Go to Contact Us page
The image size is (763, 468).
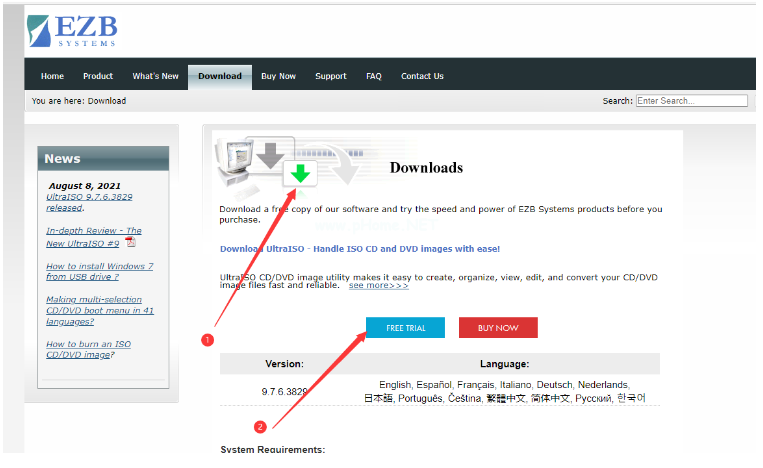(x=422, y=76)
